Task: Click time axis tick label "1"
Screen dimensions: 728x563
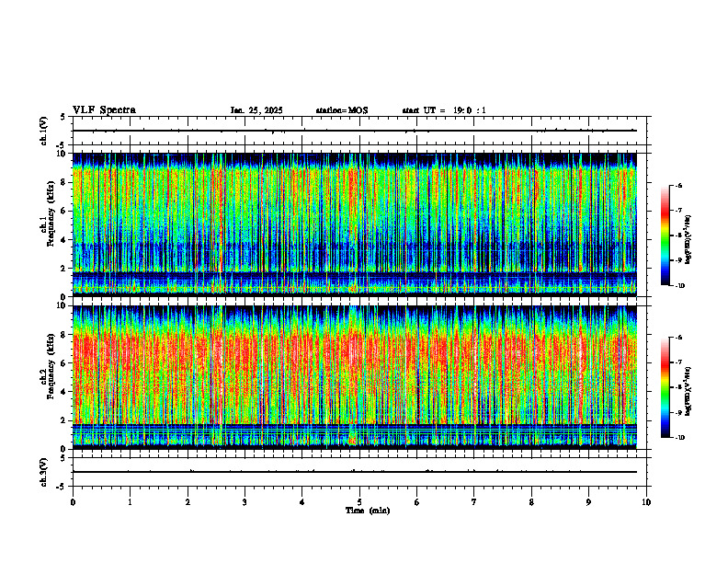Action: click(x=130, y=502)
